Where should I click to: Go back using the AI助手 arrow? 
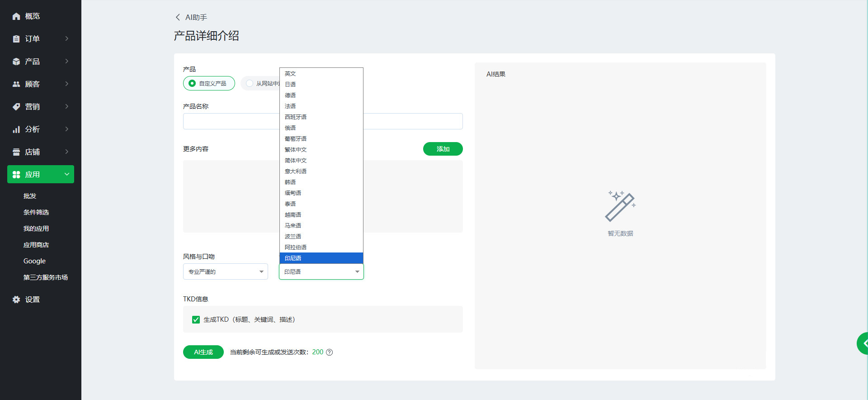point(178,17)
